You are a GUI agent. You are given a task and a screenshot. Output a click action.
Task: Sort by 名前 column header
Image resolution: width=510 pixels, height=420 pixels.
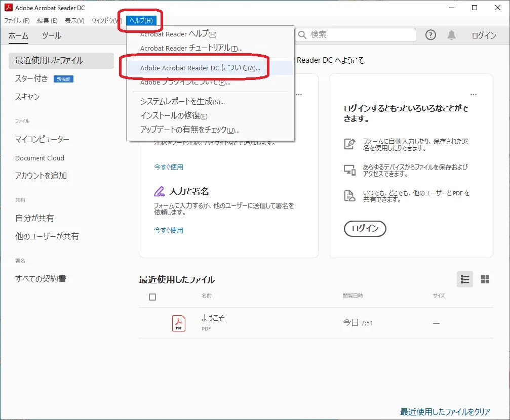(207, 296)
